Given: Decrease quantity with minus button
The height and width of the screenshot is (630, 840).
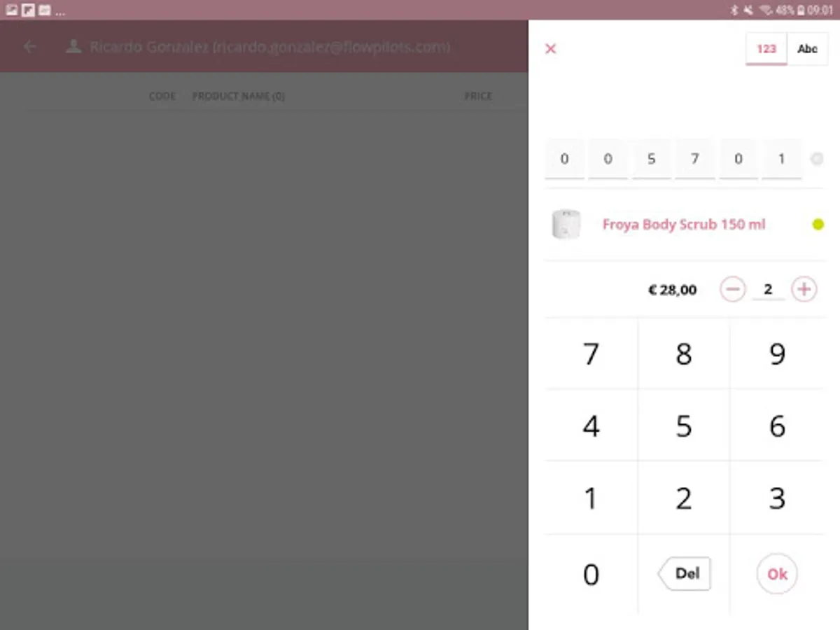Looking at the screenshot, I should click(733, 289).
